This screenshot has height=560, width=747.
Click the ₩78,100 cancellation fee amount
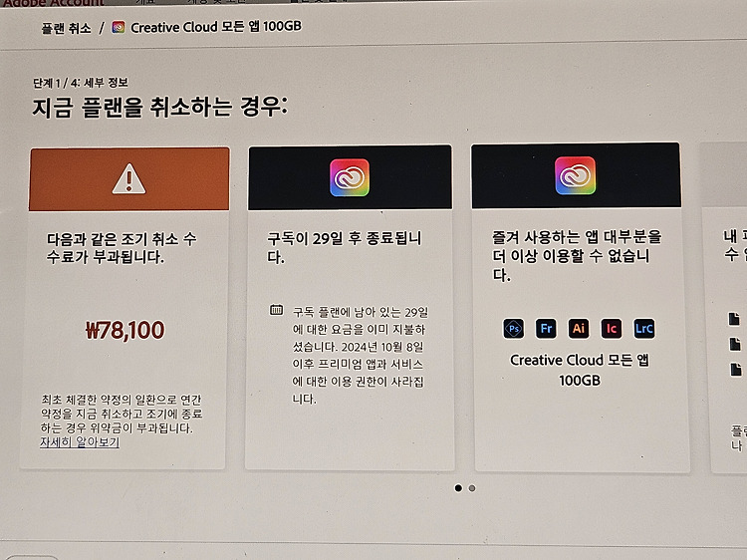pos(124,330)
